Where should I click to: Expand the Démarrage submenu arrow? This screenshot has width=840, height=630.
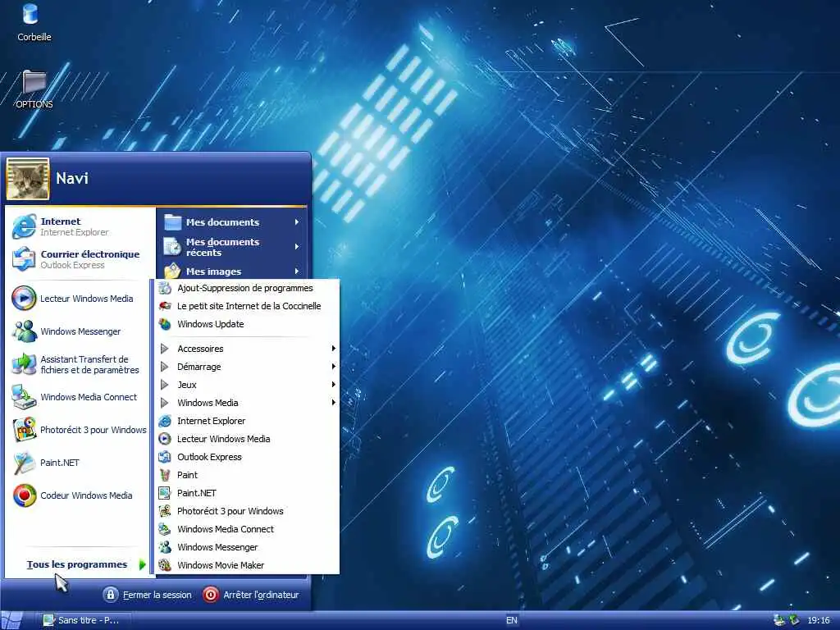coord(333,367)
